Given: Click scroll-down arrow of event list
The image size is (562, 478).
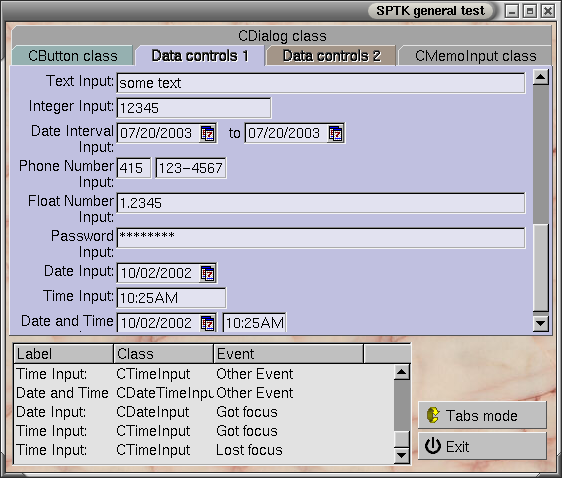Looking at the screenshot, I should [401, 455].
